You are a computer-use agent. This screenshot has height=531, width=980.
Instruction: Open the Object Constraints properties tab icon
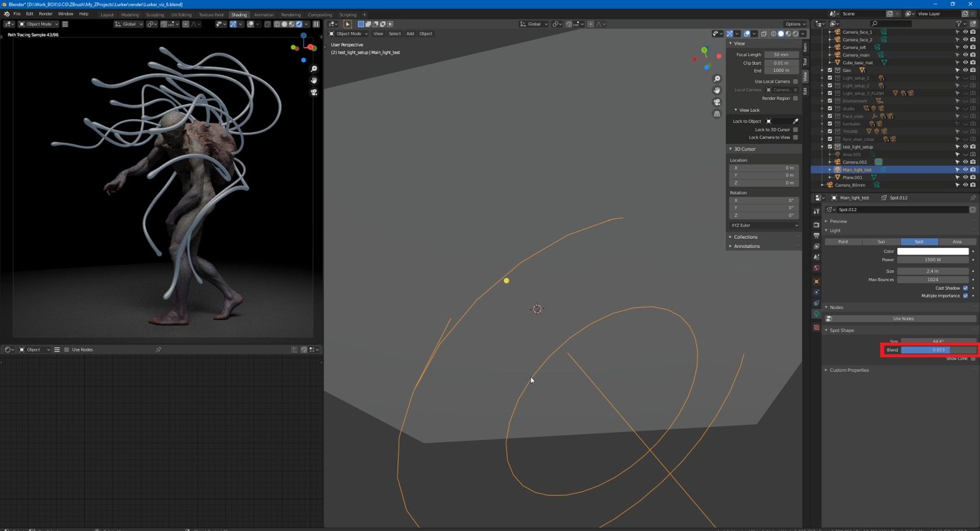point(816,303)
